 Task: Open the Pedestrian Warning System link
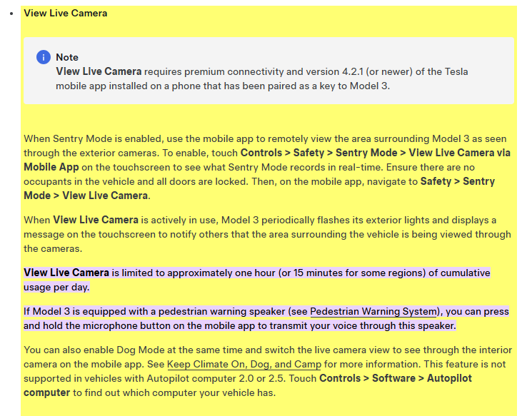point(373,311)
